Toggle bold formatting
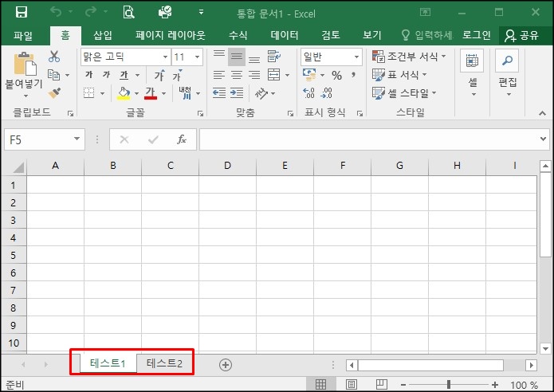 (x=89, y=75)
